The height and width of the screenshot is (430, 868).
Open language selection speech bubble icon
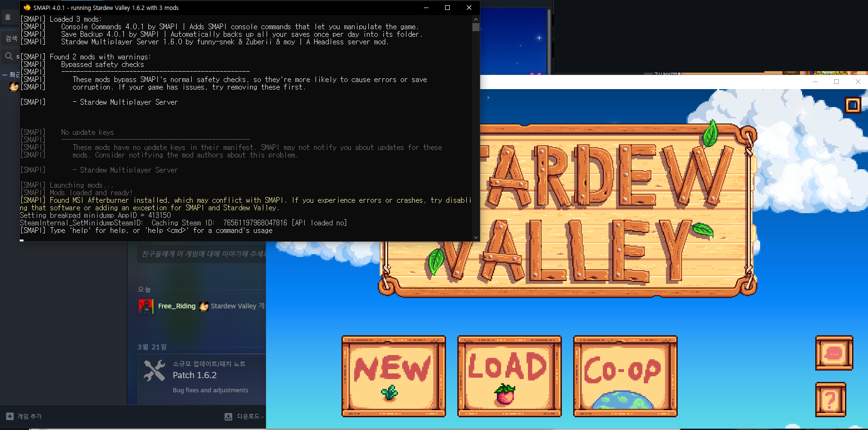point(834,353)
